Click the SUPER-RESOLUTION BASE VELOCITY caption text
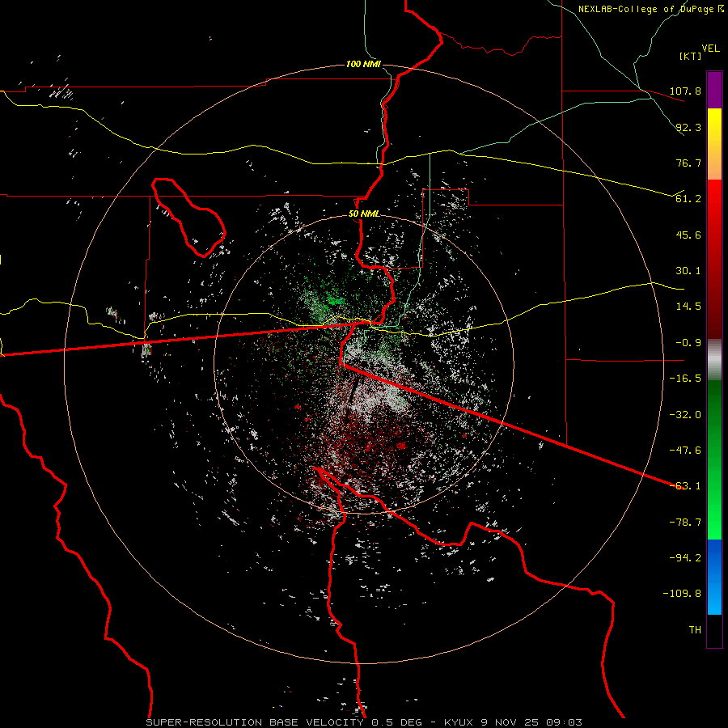728x728 pixels. point(255,722)
